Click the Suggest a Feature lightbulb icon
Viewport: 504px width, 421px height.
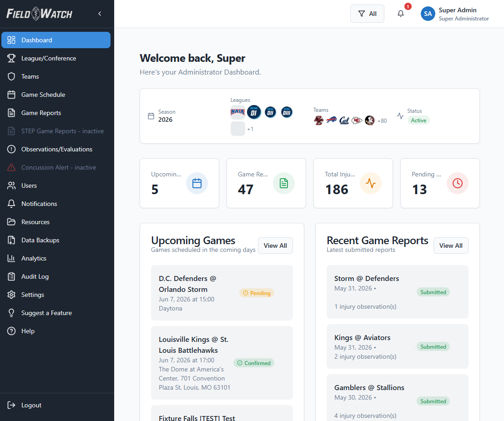pyautogui.click(x=11, y=313)
